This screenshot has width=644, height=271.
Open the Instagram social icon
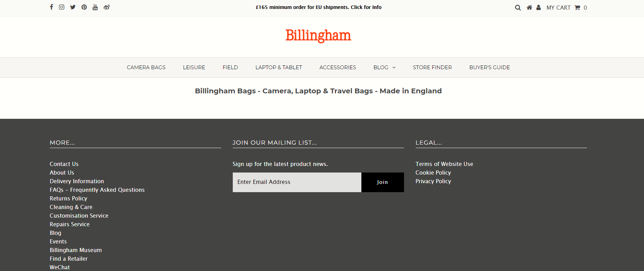[62, 7]
